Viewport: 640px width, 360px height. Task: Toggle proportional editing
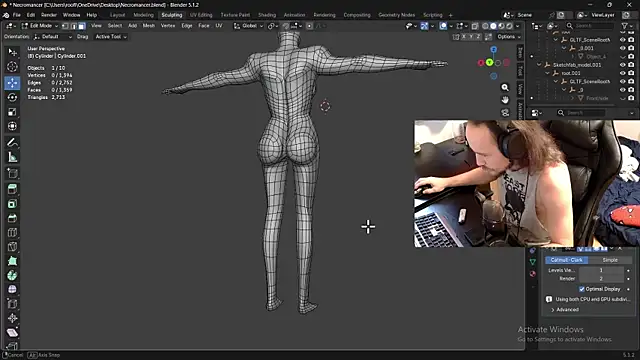(x=309, y=26)
